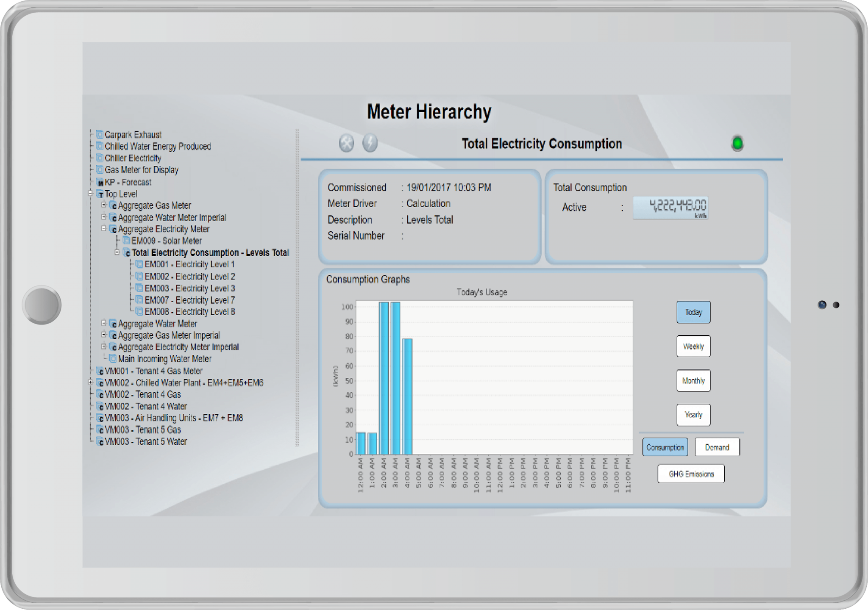Click the Monthly button
868x610 pixels.
693,380
